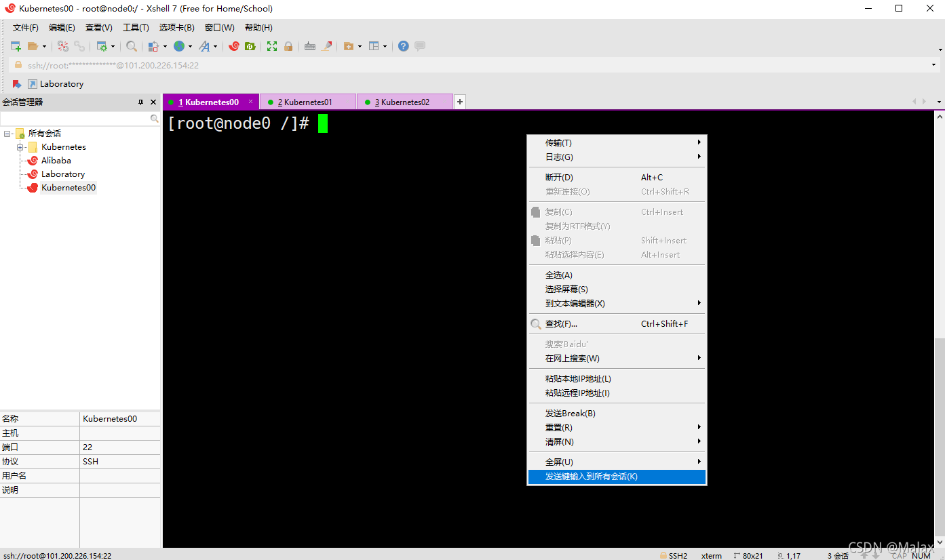Image resolution: width=945 pixels, height=560 pixels.
Task: Click the Disconnect icon in toolbar
Action: point(63,46)
